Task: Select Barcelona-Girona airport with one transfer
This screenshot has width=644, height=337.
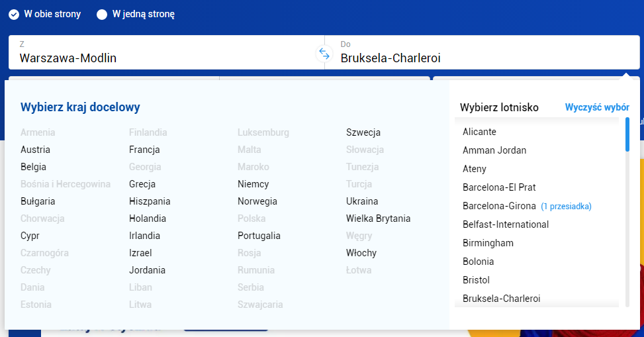Action: [x=527, y=206]
